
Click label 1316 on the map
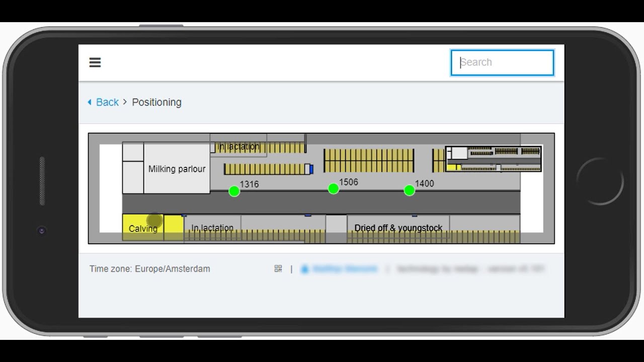[249, 185]
